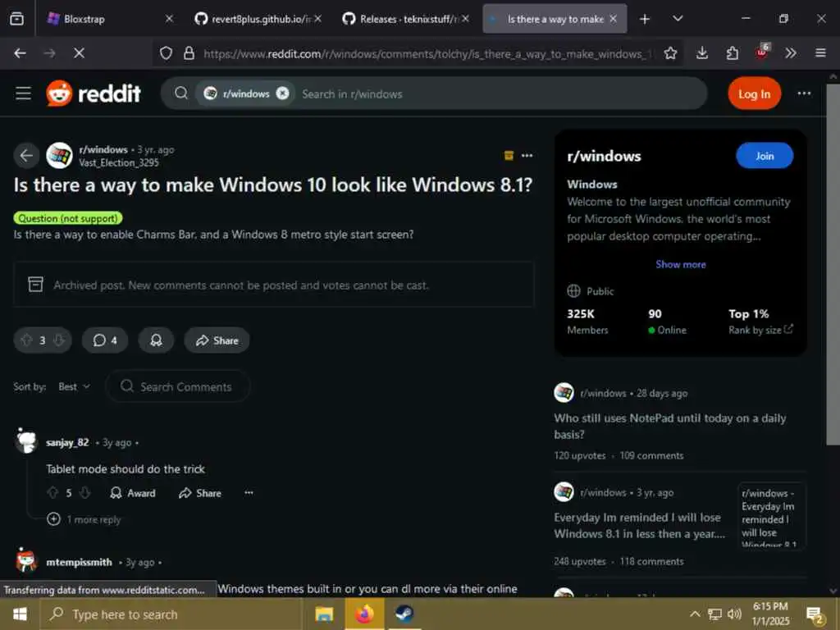View site security lock information
Image resolution: width=840 pixels, height=630 pixels.
pos(189,53)
